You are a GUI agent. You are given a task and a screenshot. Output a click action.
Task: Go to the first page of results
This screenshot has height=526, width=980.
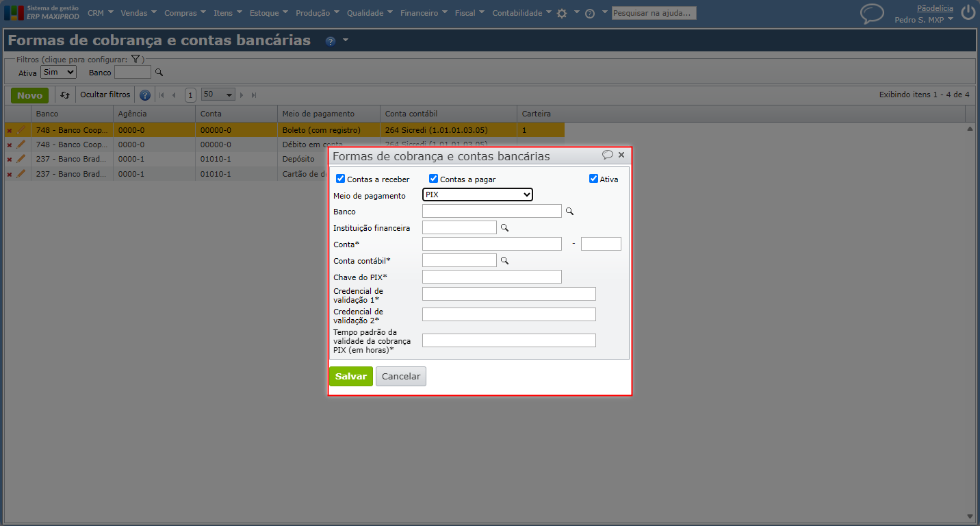(162, 95)
